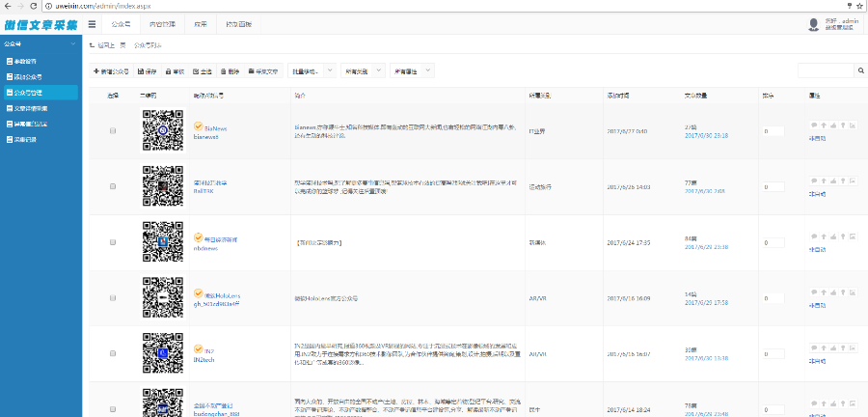Bookmark page with the star icon
This screenshot has width=868, height=417.
pyautogui.click(x=859, y=6)
